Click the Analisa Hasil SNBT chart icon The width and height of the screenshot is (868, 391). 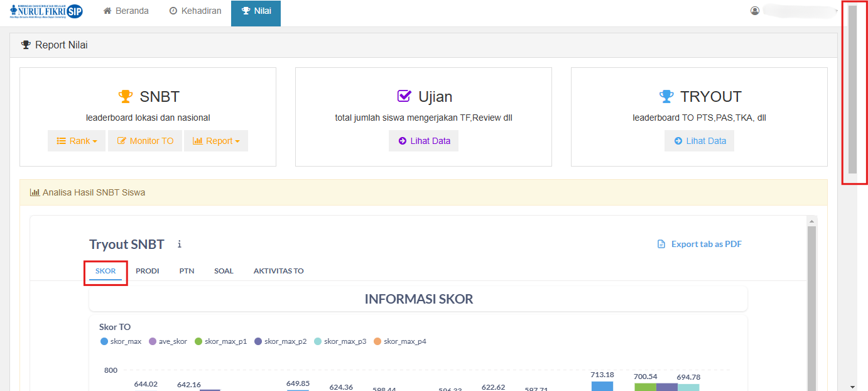pos(35,192)
